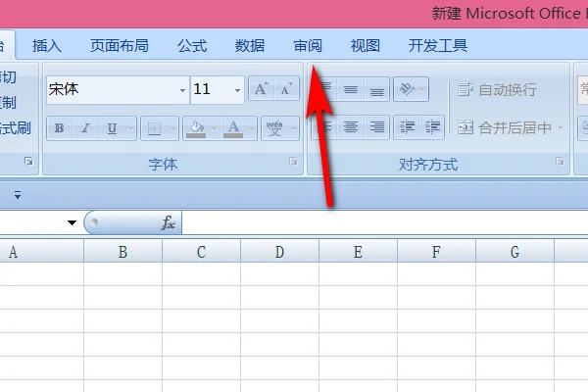588x392 pixels.
Task: Expand the fill color dropdown arrow
Action: pyautogui.click(x=214, y=128)
